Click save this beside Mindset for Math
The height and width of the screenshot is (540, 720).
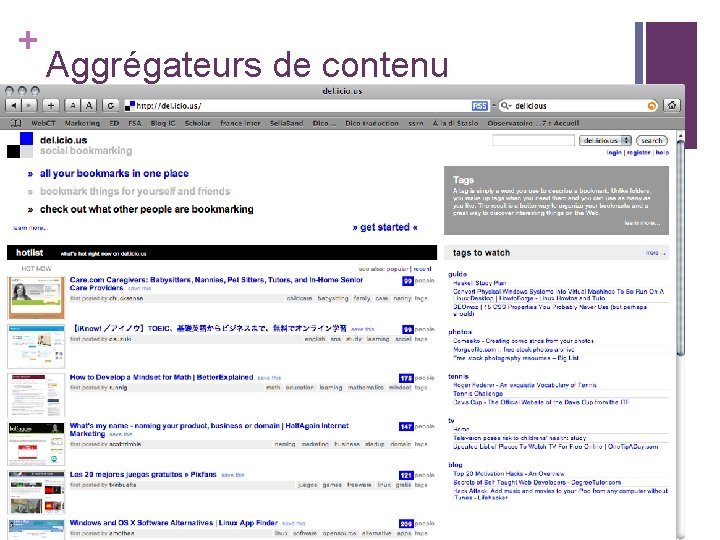[x=269, y=378]
